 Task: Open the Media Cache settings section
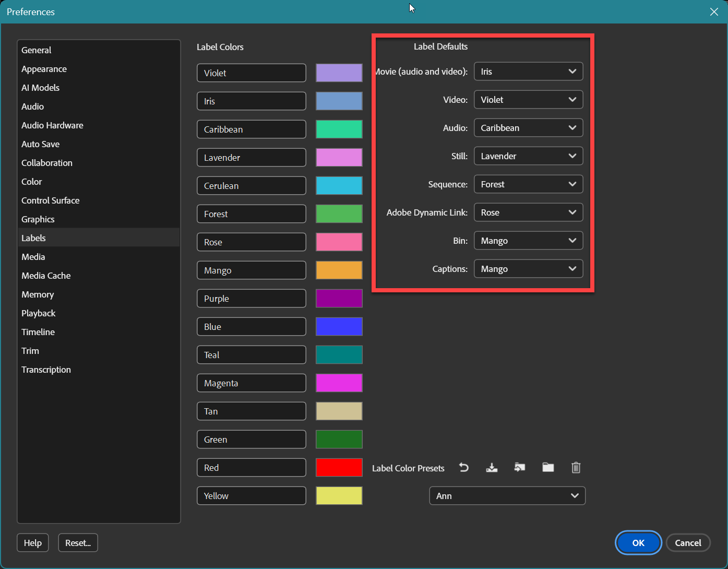(46, 275)
